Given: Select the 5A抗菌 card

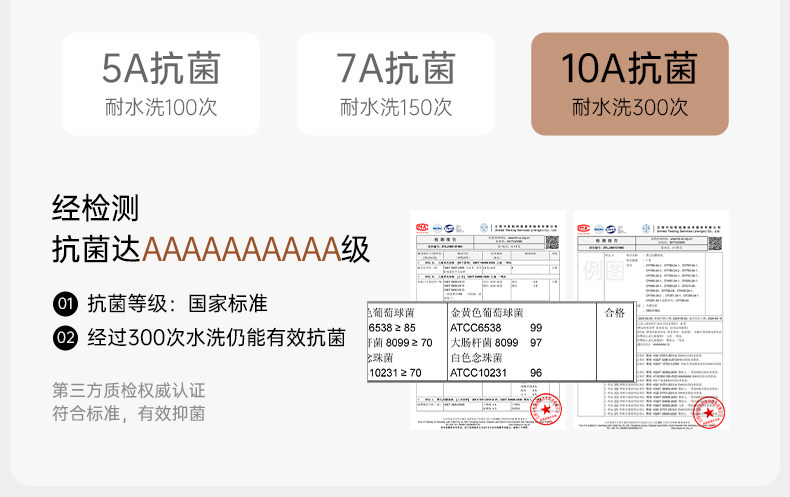Looking at the screenshot, I should pos(161,84).
